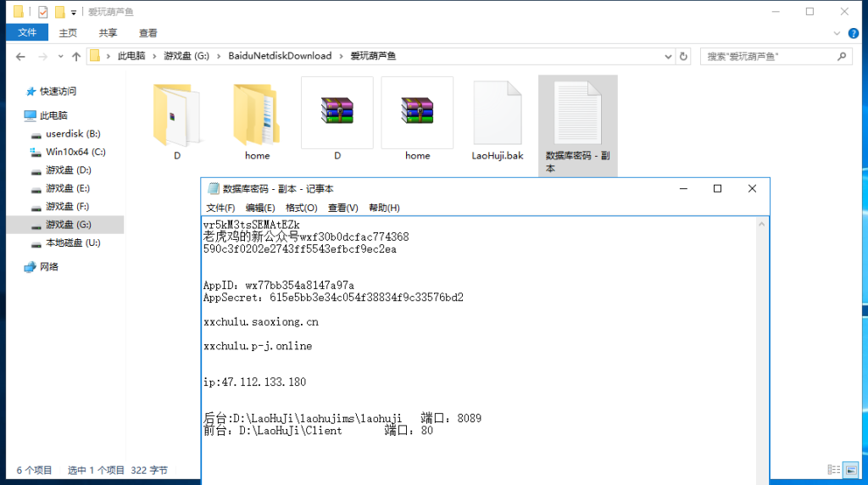868x485 pixels.
Task: Click the AppSecret line in Notepad
Action: click(333, 298)
